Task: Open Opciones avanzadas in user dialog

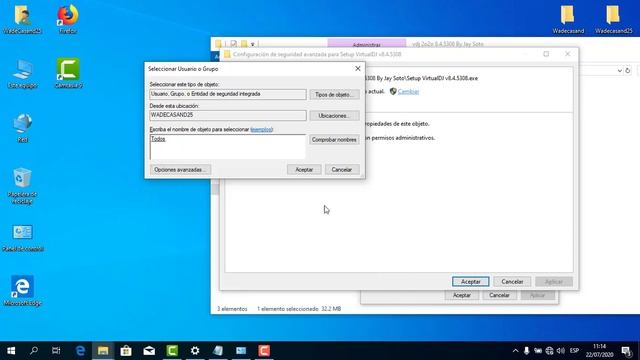Action: 180,169
